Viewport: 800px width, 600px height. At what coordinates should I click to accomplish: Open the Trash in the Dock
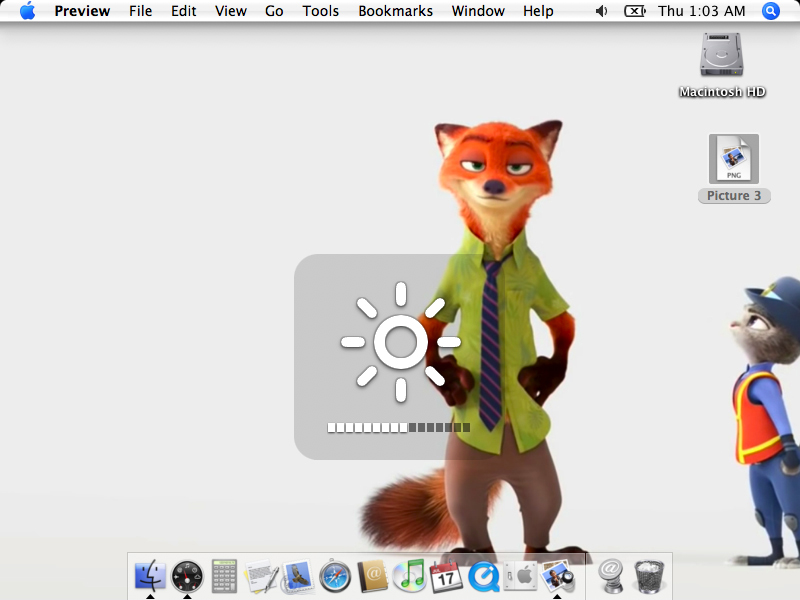coord(648,577)
